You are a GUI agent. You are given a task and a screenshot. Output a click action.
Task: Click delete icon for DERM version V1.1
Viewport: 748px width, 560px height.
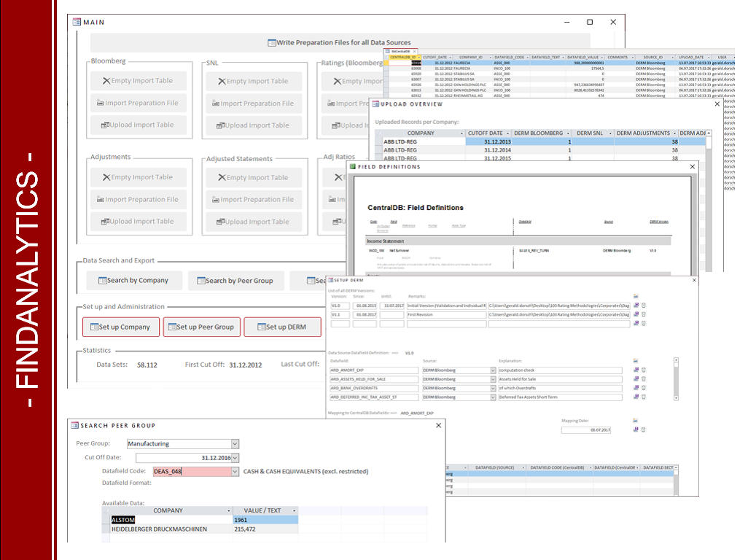[643, 314]
